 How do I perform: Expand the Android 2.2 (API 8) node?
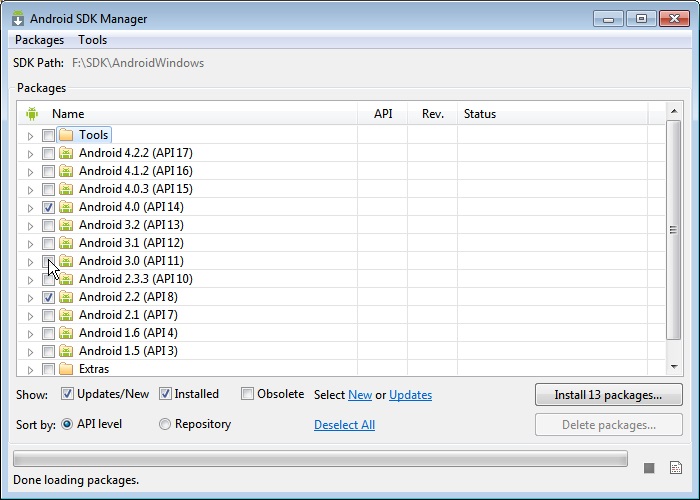30,298
